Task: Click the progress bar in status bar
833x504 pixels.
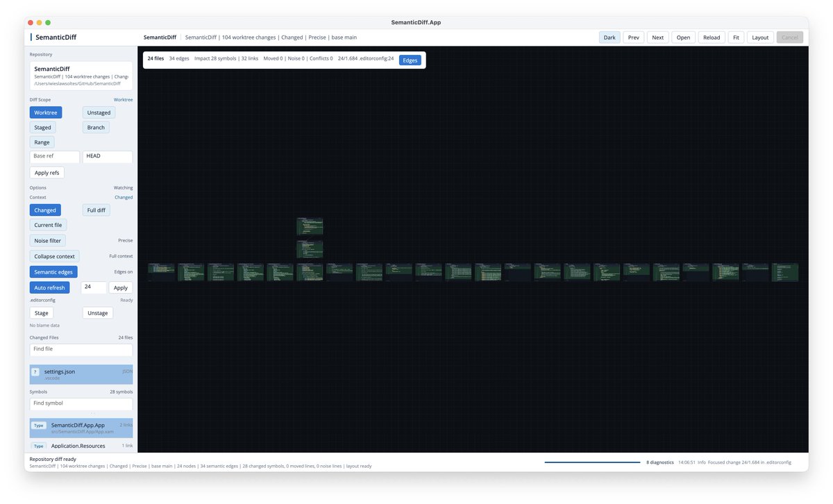Action: [x=592, y=462]
